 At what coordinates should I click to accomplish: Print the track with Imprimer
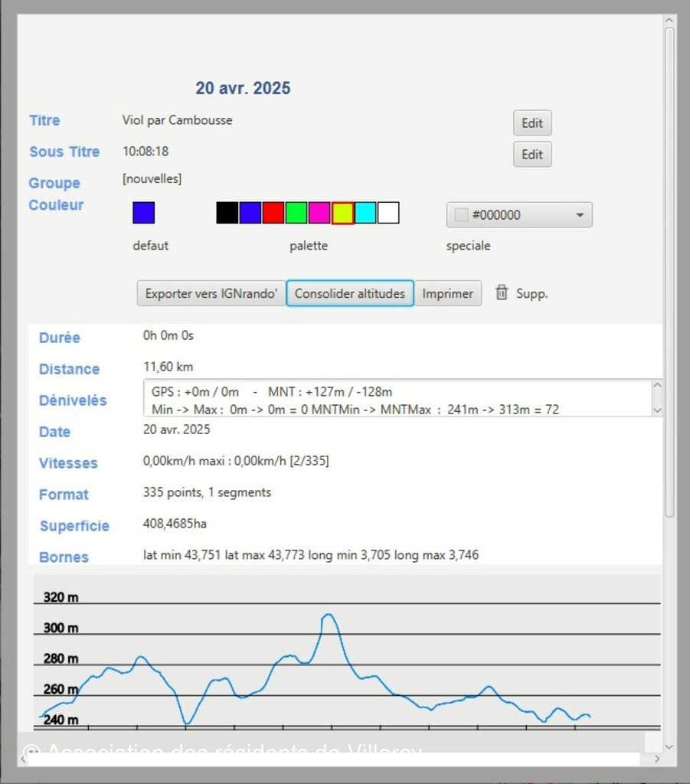[x=448, y=293]
